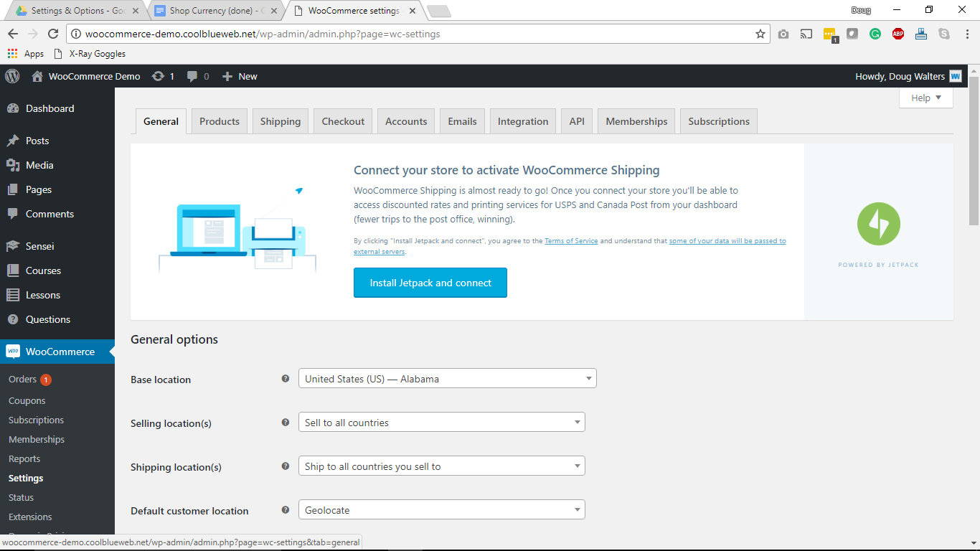The width and height of the screenshot is (980, 551).
Task: Click the Skype extension icon
Action: tap(944, 34)
